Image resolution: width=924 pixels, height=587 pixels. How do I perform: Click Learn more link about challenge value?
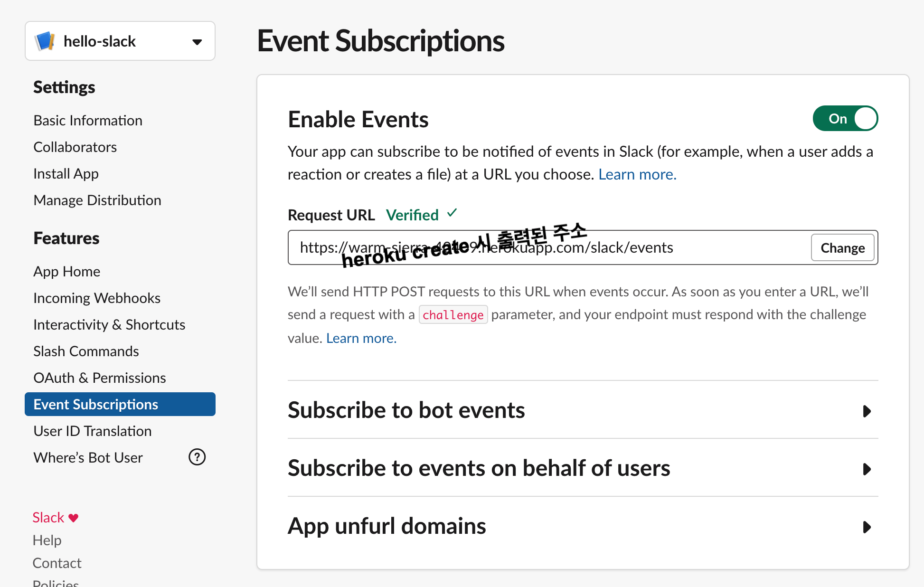(361, 339)
